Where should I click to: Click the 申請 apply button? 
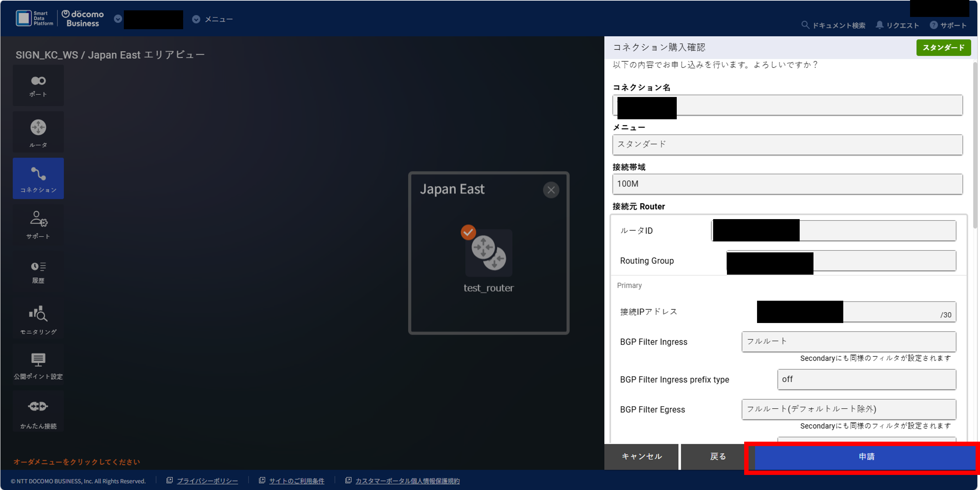tap(866, 456)
